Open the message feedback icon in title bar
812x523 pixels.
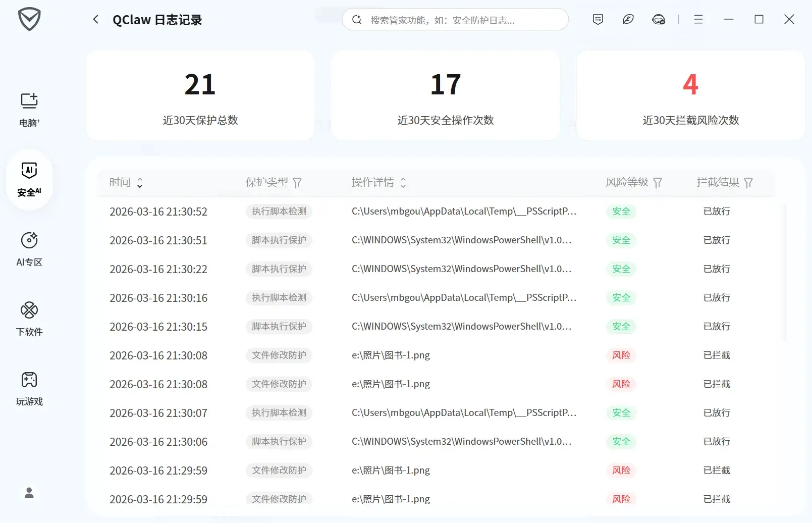point(598,20)
